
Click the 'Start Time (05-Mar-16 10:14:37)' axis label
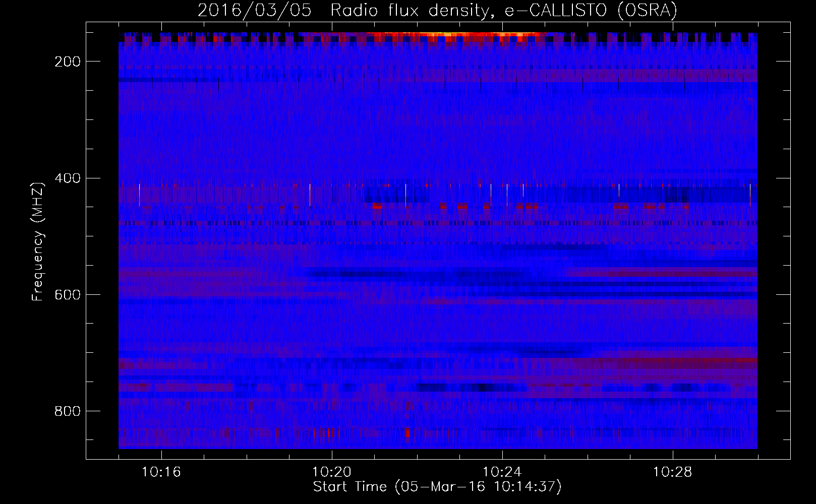click(x=437, y=487)
